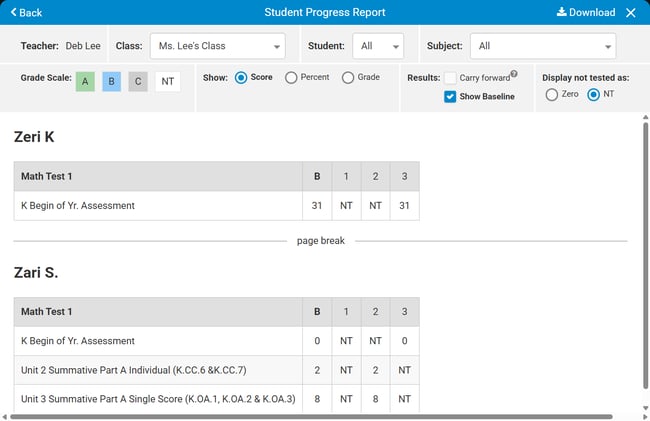Screen dimensions: 650x421
Task: Click the green A grade swatch
Action: (86, 82)
